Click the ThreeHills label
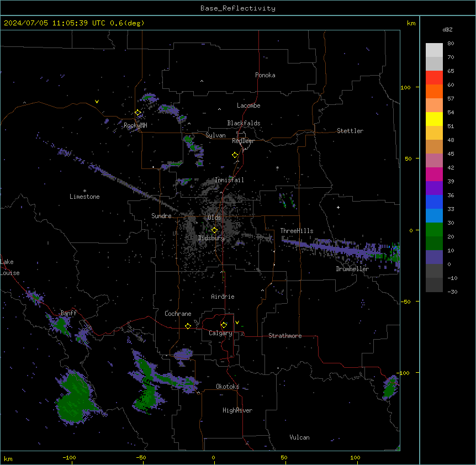The width and height of the screenshot is (476, 465). point(297,231)
